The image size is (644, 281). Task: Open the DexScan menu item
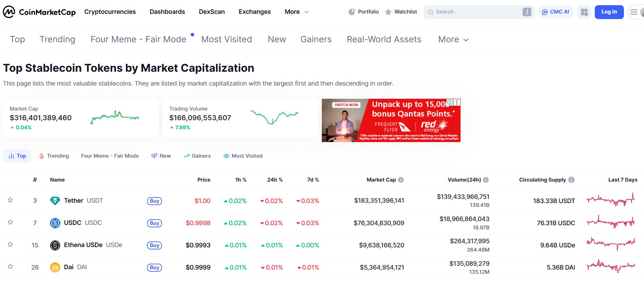(212, 12)
